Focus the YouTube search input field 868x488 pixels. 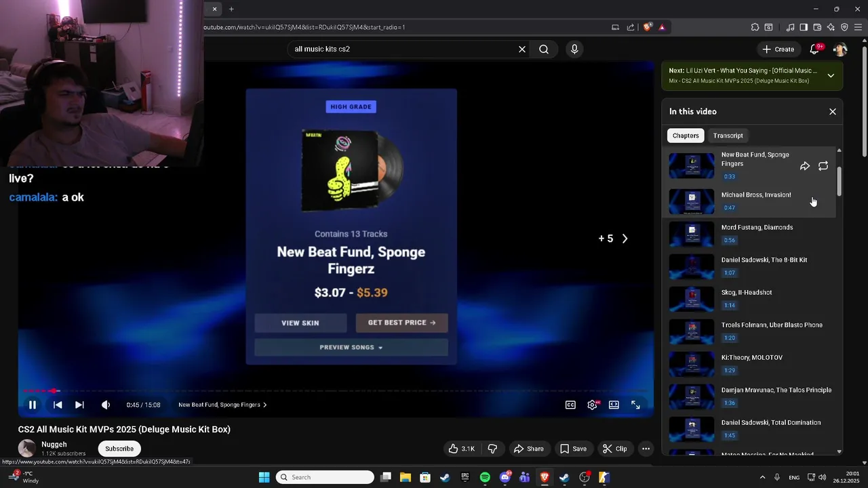[403, 49]
